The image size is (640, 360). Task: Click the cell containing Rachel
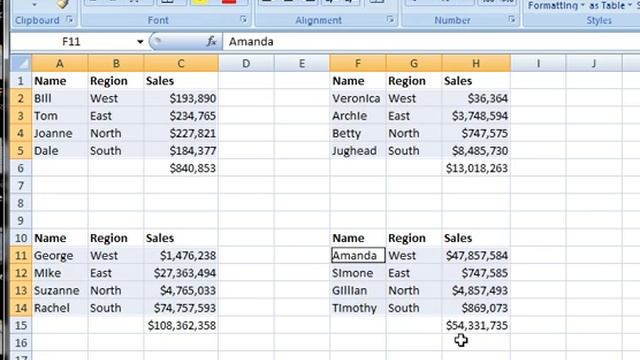[x=60, y=308]
